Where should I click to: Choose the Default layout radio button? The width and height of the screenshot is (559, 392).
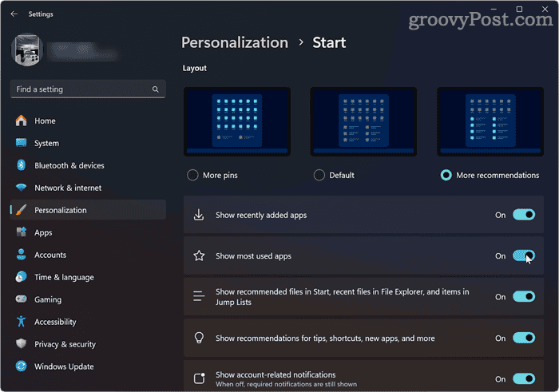[x=319, y=175]
